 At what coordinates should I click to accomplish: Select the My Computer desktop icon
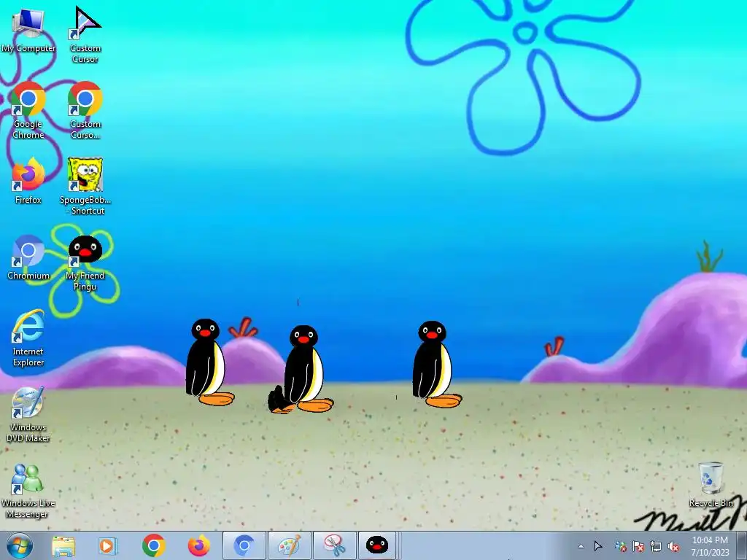pos(28,29)
